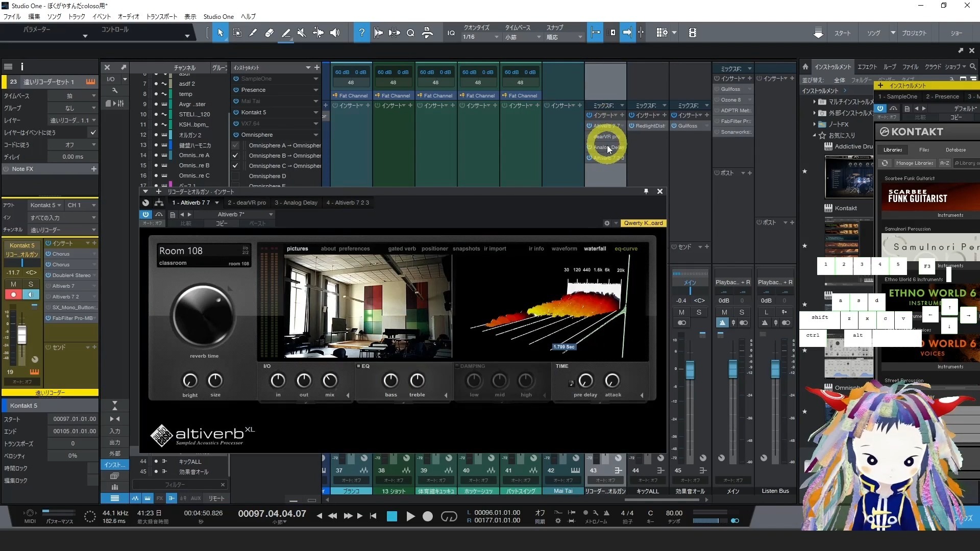Select the Arrow tool in the toolbar
Screen dimensions: 980x551
(220, 33)
